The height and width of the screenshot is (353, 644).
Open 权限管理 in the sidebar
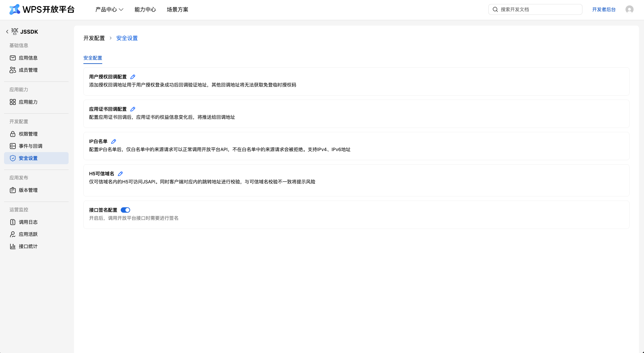(x=28, y=134)
